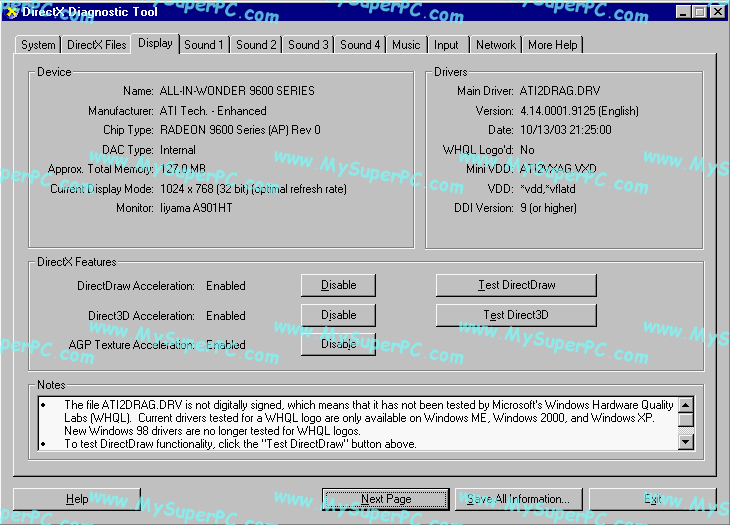Maximize the DirectX Diagnostic Tool window
Image resolution: width=730 pixels, height=525 pixels.
point(699,12)
